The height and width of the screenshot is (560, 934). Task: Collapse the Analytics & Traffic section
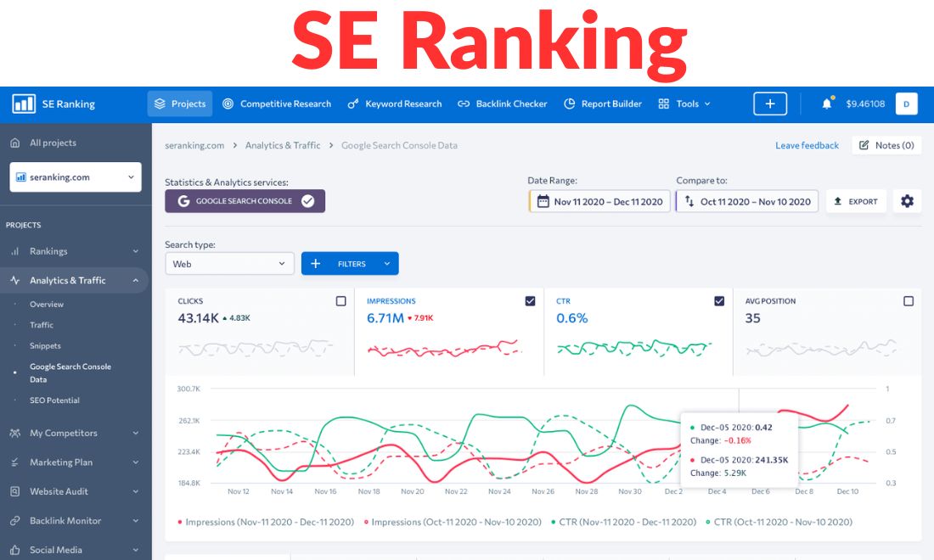click(x=75, y=280)
